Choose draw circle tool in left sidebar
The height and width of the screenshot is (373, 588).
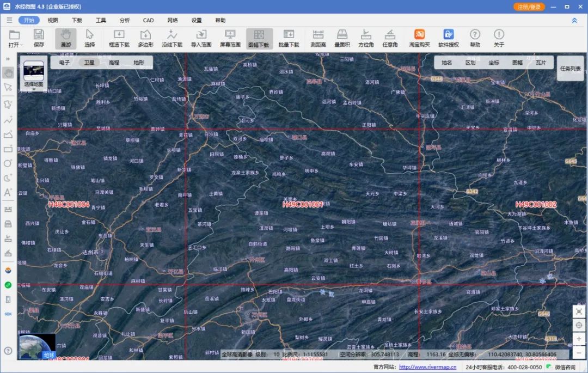[x=8, y=163]
